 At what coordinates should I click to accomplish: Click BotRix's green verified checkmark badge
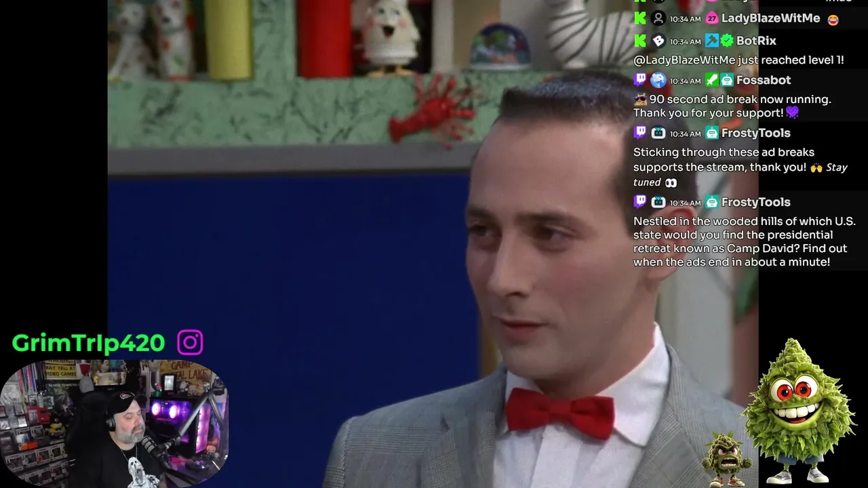[x=726, y=41]
